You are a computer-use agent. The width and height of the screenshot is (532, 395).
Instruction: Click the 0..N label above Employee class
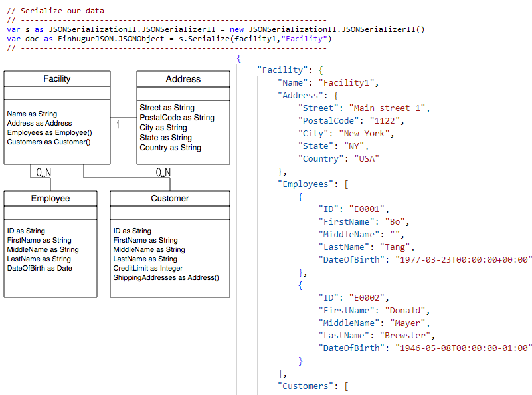(x=43, y=173)
